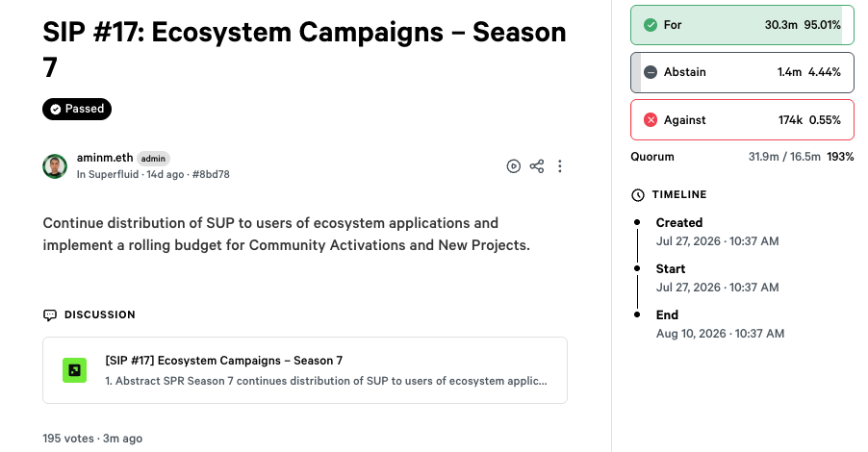Open the three-dot more options menu

coord(560,166)
